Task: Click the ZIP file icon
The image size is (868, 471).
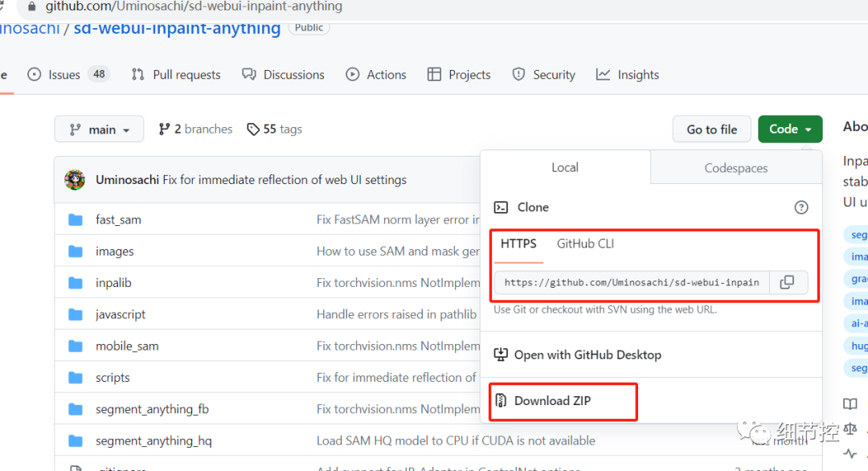Action: 501,400
